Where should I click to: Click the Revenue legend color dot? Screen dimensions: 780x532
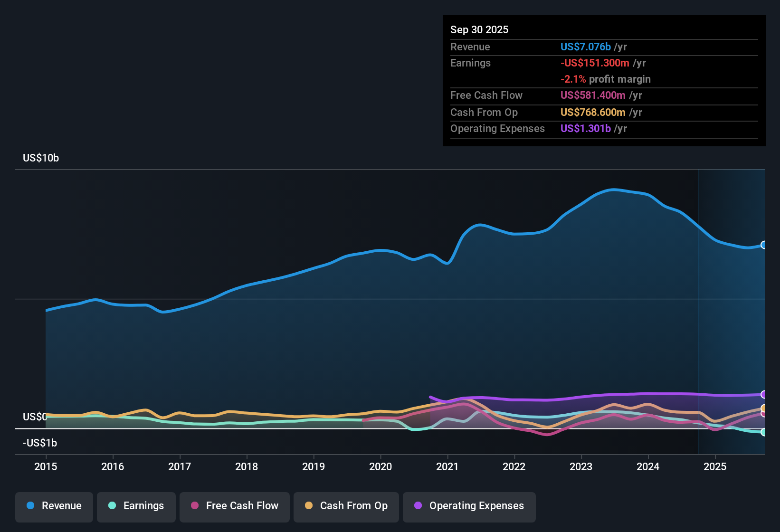click(x=30, y=506)
